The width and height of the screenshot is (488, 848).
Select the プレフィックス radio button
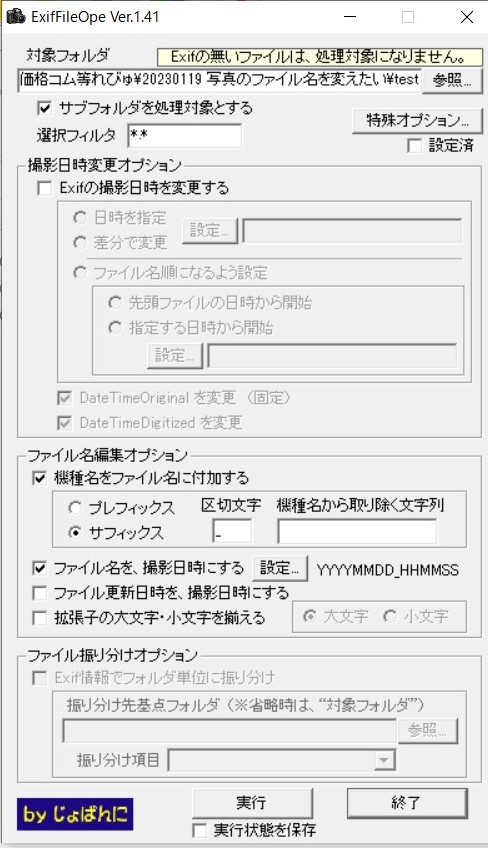click(75, 508)
